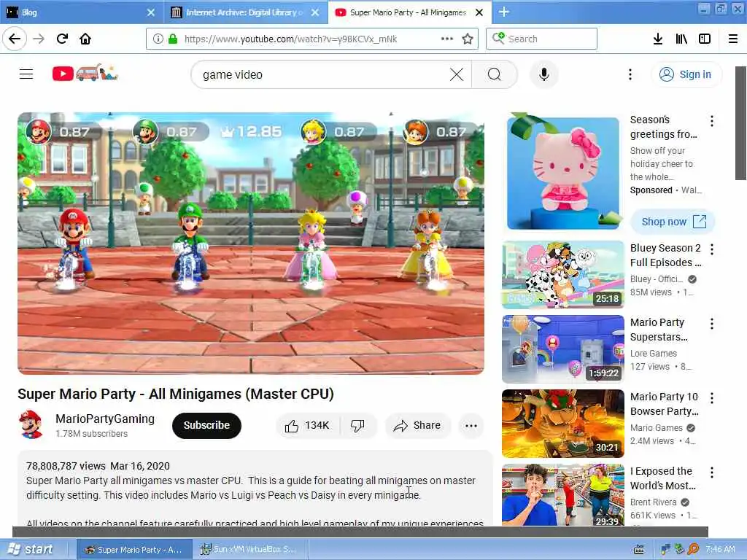Open options for Bluey Season 2 video
This screenshot has width=747, height=560.
712,249
